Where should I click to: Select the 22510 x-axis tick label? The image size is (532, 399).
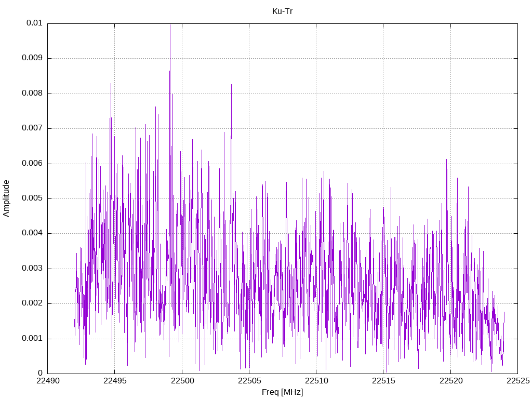pos(316,381)
